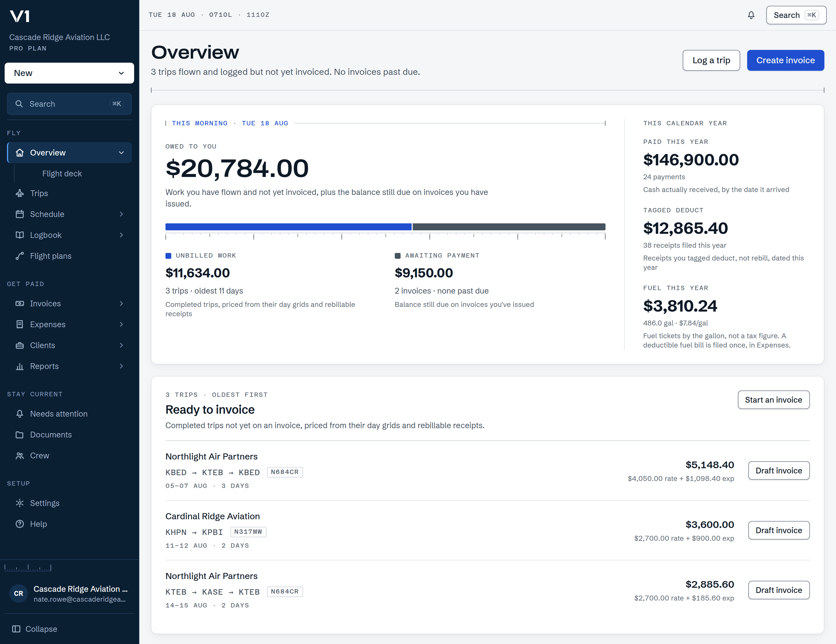Click the Invoices banknote icon
836x644 pixels.
click(x=19, y=304)
